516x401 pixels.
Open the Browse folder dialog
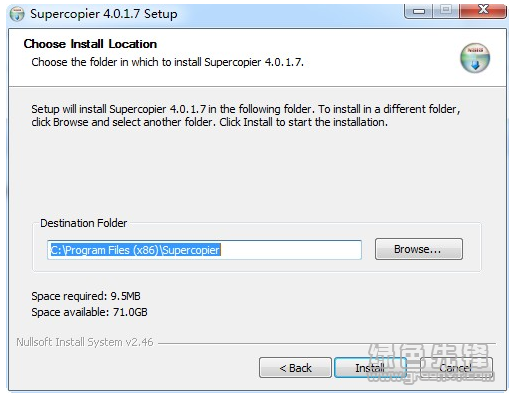(419, 249)
